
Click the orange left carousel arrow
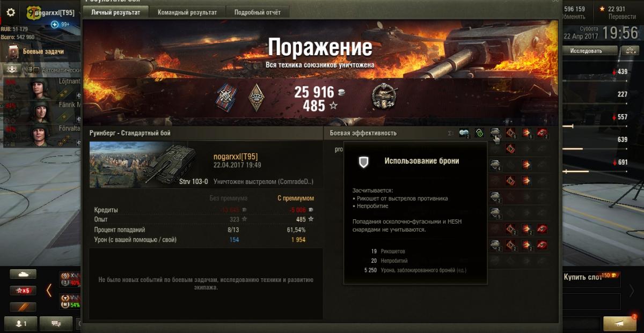[49, 290]
